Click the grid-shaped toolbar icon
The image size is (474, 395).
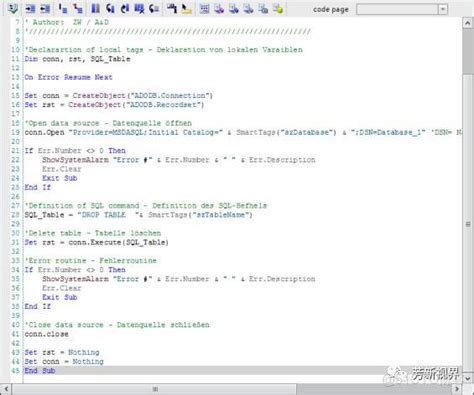204,8
